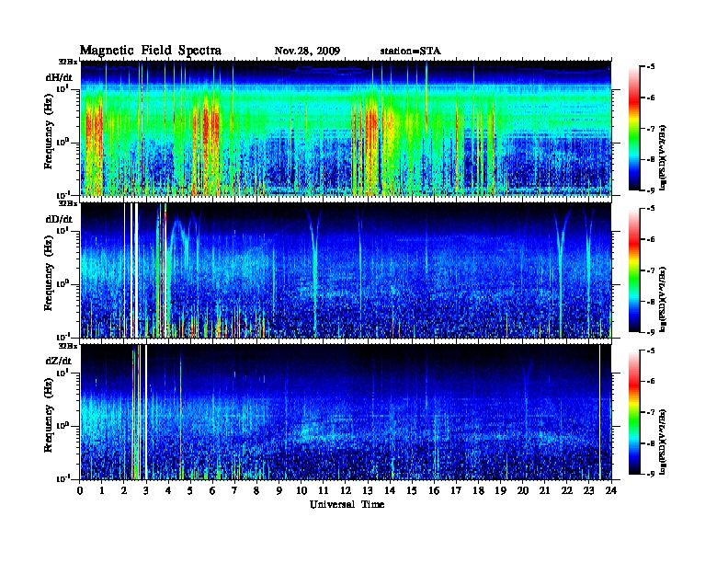Click hour label '18' on the time axis
This screenshot has width=728, height=563.
pyautogui.click(x=479, y=490)
